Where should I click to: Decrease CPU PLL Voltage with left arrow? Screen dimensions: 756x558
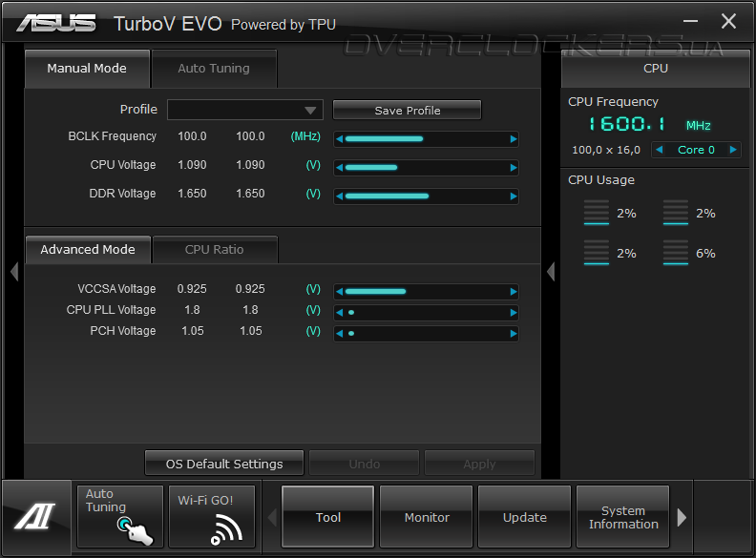(x=340, y=313)
